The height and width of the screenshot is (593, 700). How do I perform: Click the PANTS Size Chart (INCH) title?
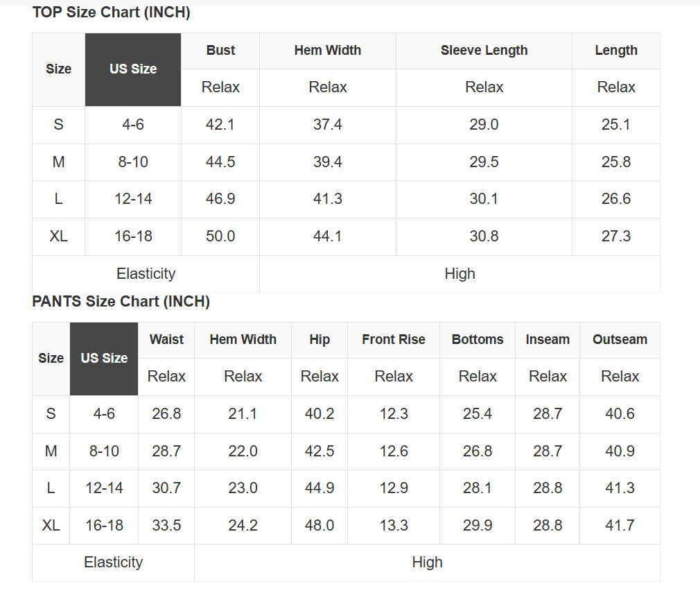point(121,302)
